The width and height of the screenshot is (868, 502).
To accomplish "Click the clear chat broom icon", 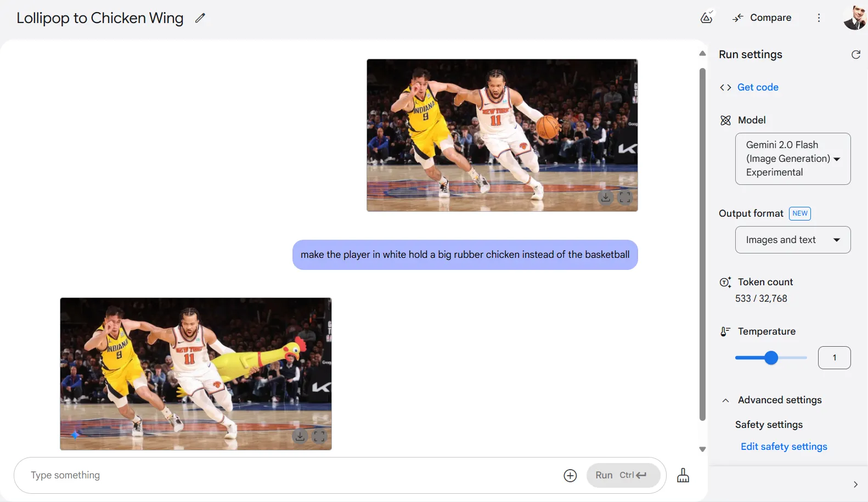I will [x=683, y=475].
